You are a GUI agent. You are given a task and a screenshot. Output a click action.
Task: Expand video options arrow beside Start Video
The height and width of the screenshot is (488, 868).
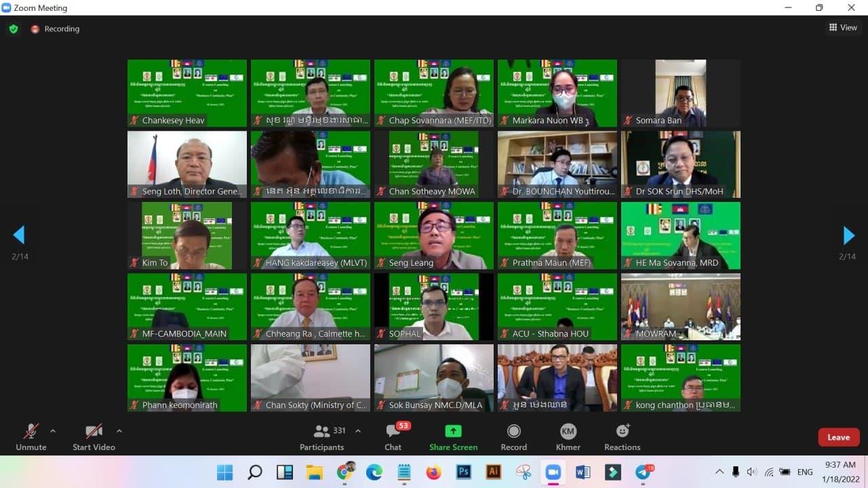point(119,431)
